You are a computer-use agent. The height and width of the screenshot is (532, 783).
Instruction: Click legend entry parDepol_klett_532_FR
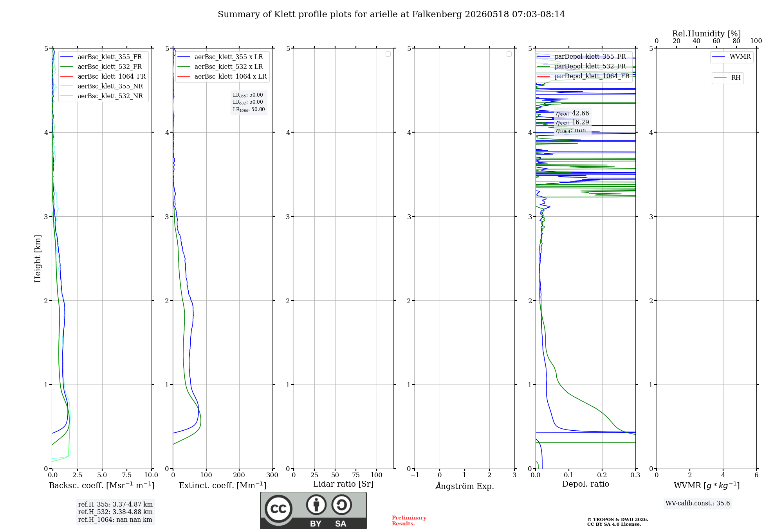582,66
